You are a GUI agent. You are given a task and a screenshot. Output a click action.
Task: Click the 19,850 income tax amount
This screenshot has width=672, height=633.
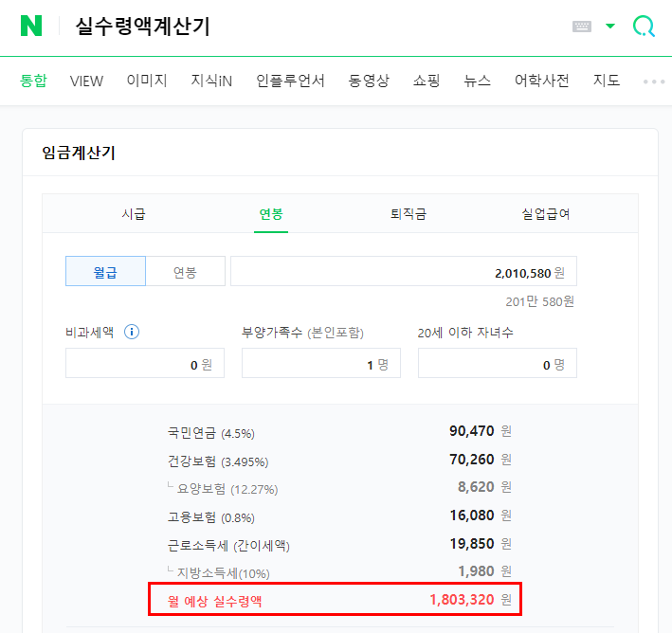472,543
